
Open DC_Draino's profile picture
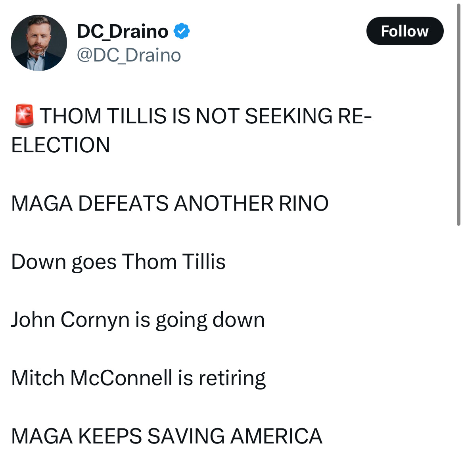[39, 43]
